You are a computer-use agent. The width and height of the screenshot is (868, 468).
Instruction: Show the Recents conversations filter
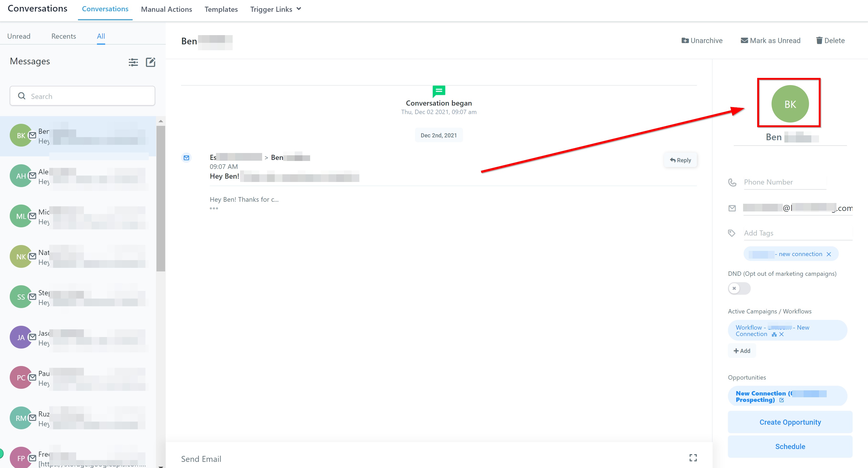click(x=64, y=36)
